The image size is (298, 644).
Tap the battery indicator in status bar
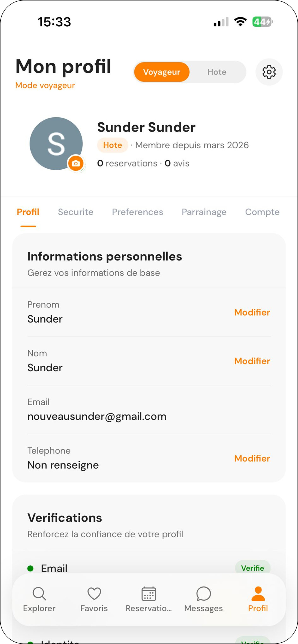coord(262,22)
